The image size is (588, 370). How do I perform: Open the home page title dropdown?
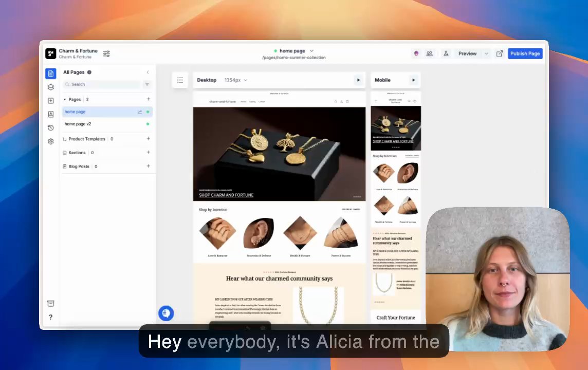pyautogui.click(x=311, y=50)
